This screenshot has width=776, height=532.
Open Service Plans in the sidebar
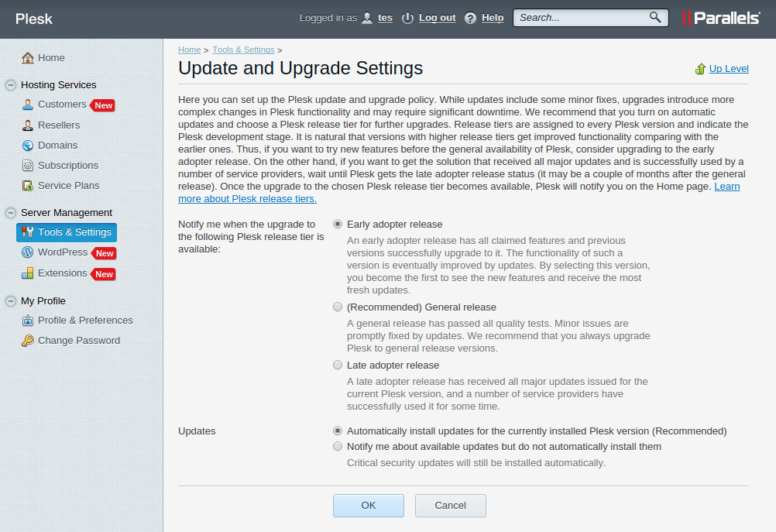click(69, 186)
